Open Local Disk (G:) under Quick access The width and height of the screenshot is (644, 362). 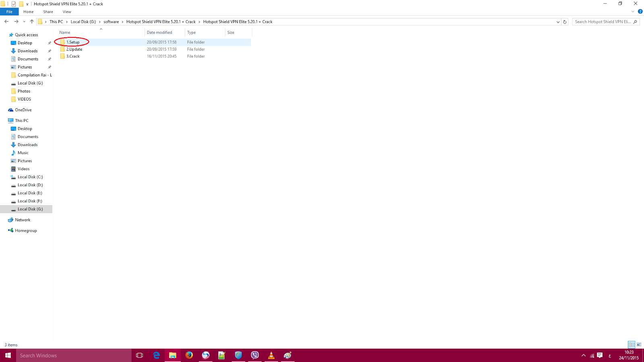pos(30,83)
